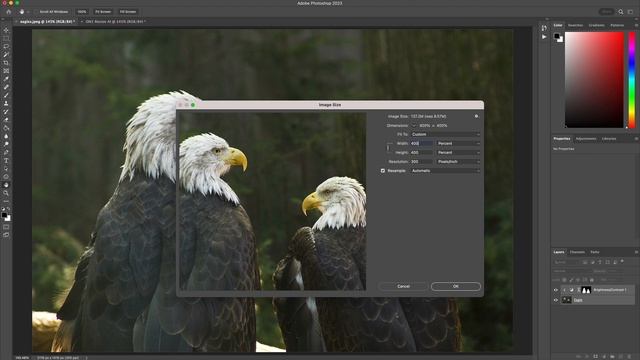This screenshot has width=640, height=360.
Task: Open the Fit To Custom dropdown
Action: coord(445,134)
